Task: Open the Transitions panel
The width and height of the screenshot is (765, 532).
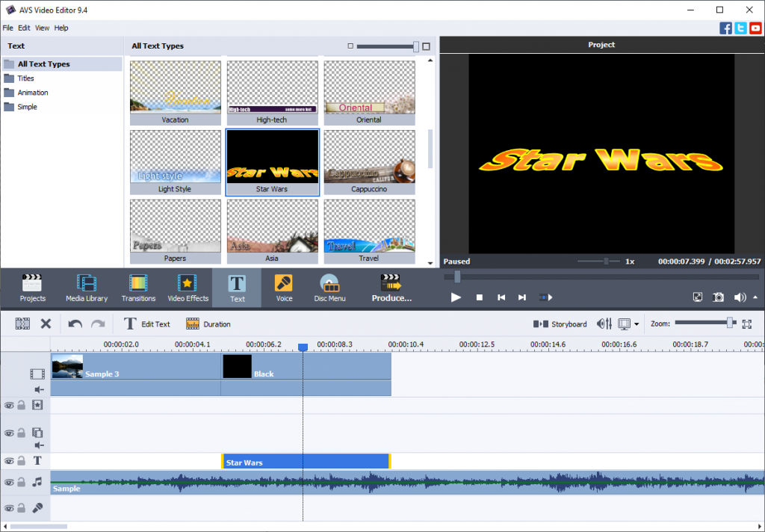Action: [x=138, y=288]
